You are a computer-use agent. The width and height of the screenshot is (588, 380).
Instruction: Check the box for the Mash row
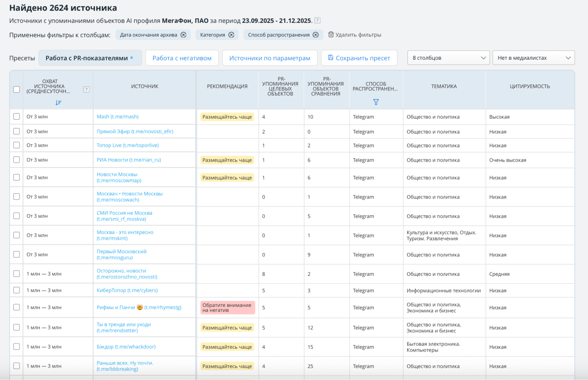pos(16,116)
